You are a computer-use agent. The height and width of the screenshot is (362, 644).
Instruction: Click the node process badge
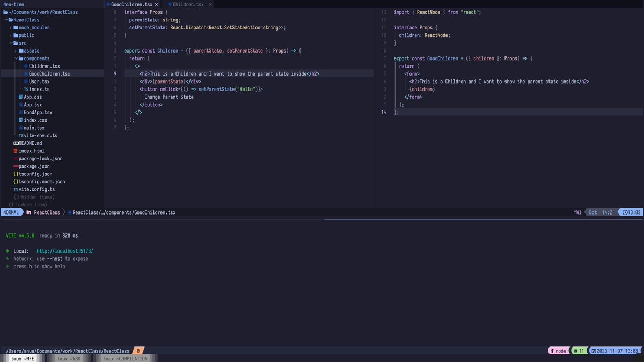tap(558, 351)
